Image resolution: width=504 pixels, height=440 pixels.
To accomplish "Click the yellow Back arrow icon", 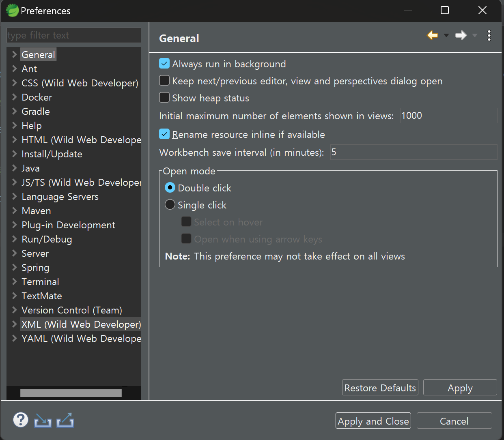I will tap(433, 35).
